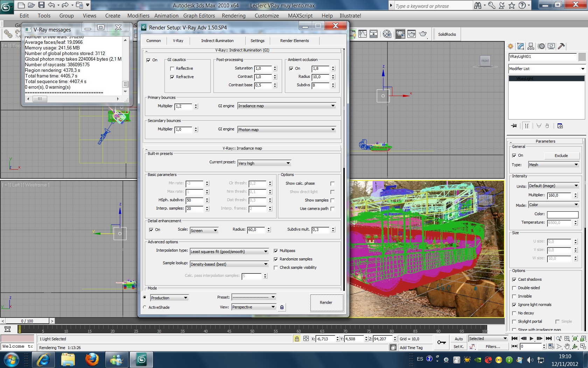Image resolution: width=588 pixels, height=368 pixels.
Task: Click the Render Setup teapot icon
Action: pos(400,34)
